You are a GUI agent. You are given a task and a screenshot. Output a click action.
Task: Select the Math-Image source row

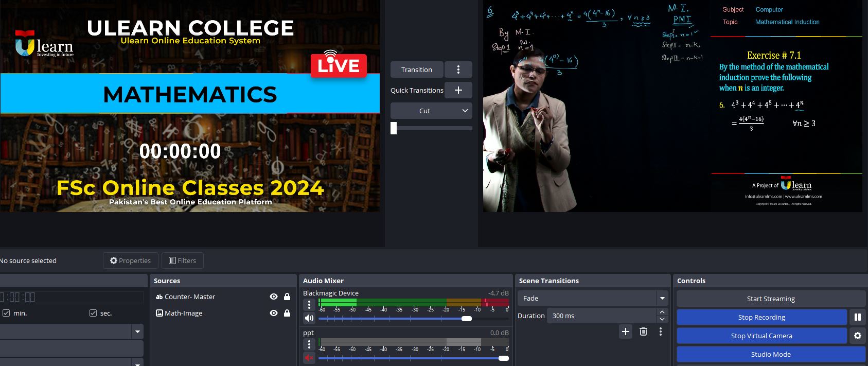[223, 313]
